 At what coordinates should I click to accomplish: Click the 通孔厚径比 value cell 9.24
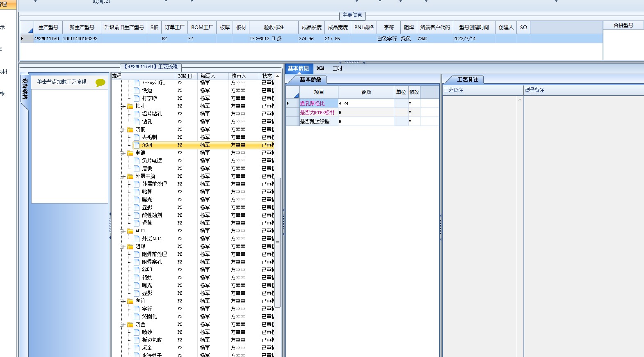point(366,103)
